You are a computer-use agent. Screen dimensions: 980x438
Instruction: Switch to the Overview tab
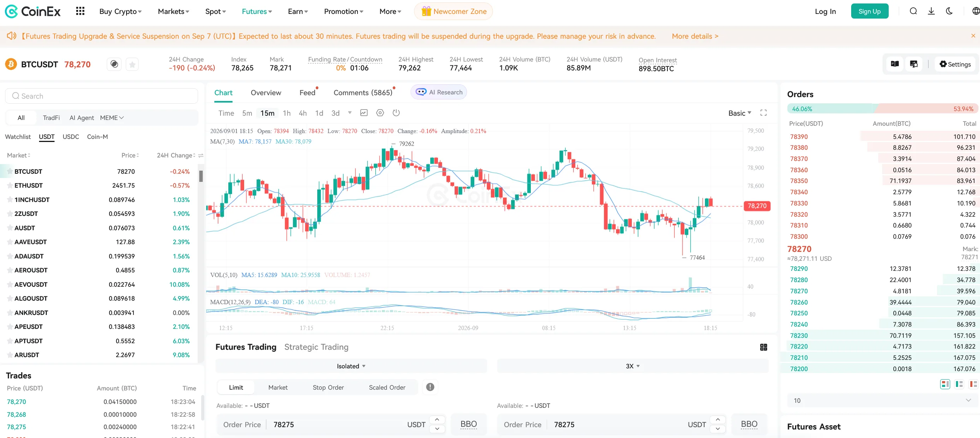266,92
